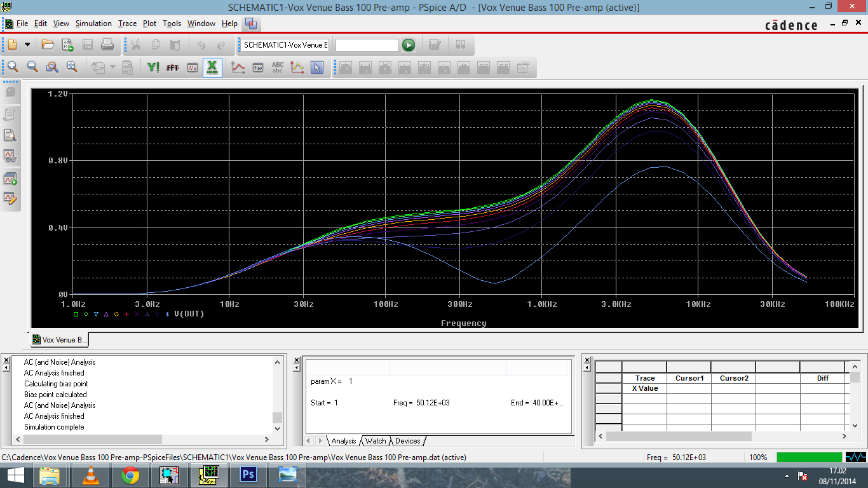
Task: Click the FFT toolbar icon
Action: (x=172, y=67)
